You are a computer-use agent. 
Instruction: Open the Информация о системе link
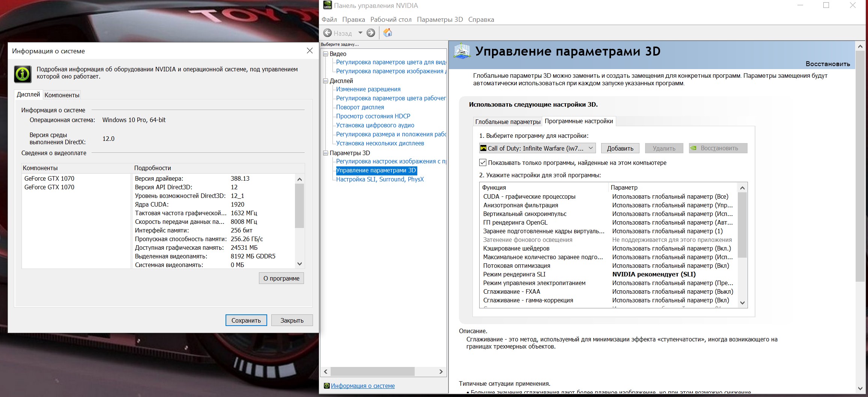(x=363, y=386)
